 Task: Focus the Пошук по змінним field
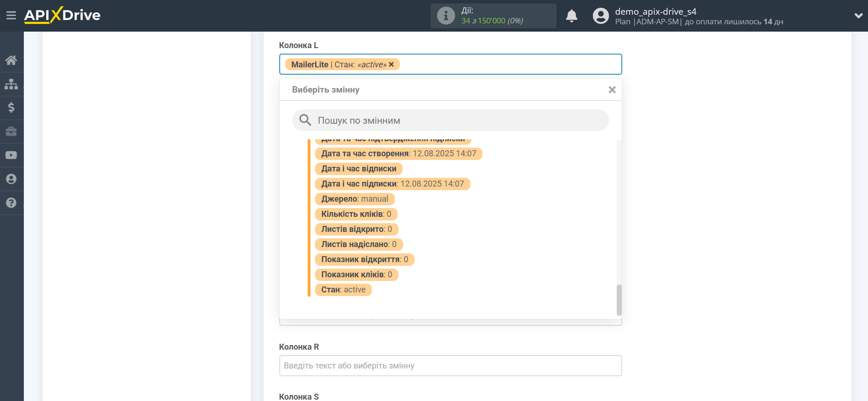tap(451, 120)
